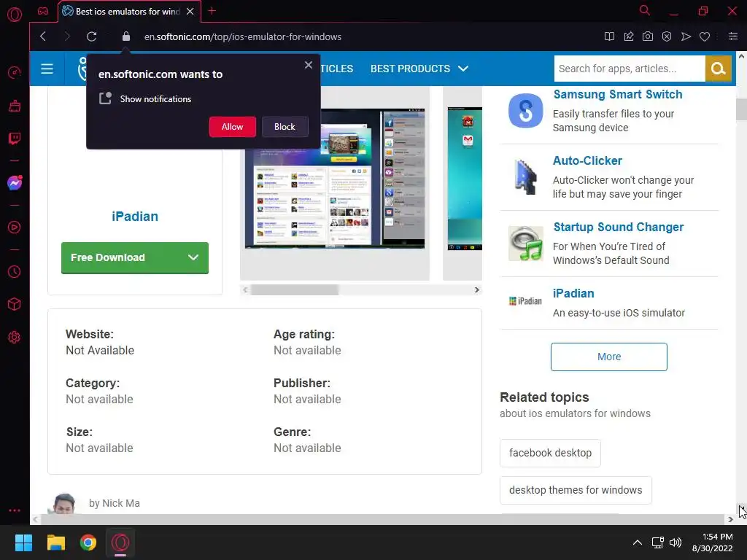Open Messenger in Opera sidebar
The width and height of the screenshot is (747, 560).
(x=15, y=183)
